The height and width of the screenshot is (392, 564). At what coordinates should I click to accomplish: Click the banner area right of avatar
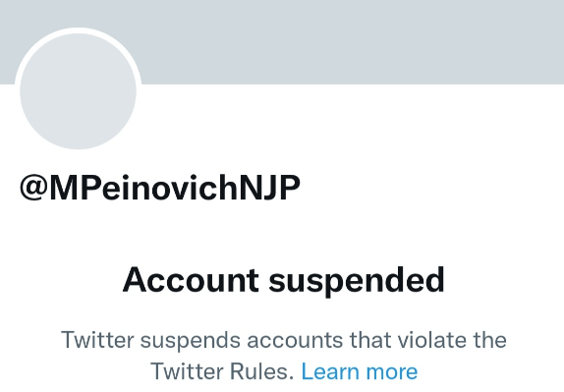pyautogui.click(x=353, y=42)
